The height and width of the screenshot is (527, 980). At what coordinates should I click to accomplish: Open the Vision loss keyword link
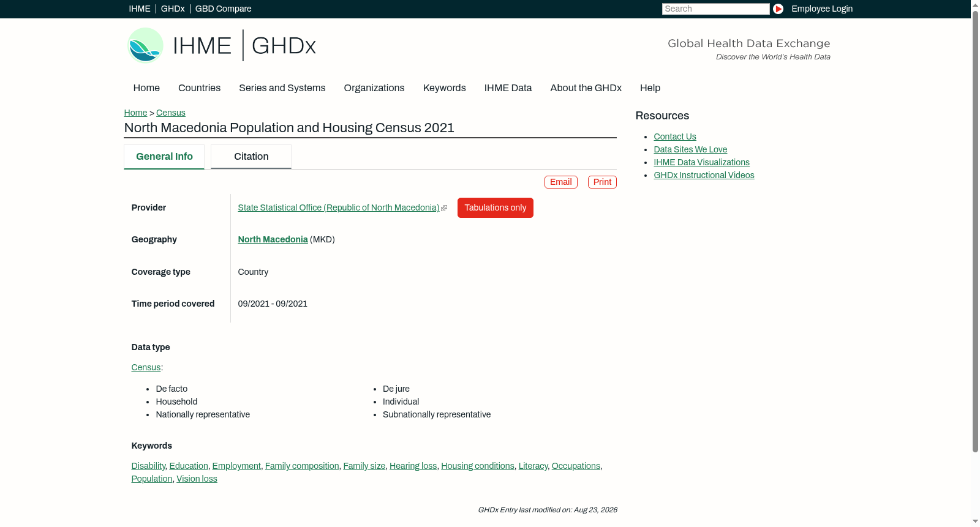(197, 479)
